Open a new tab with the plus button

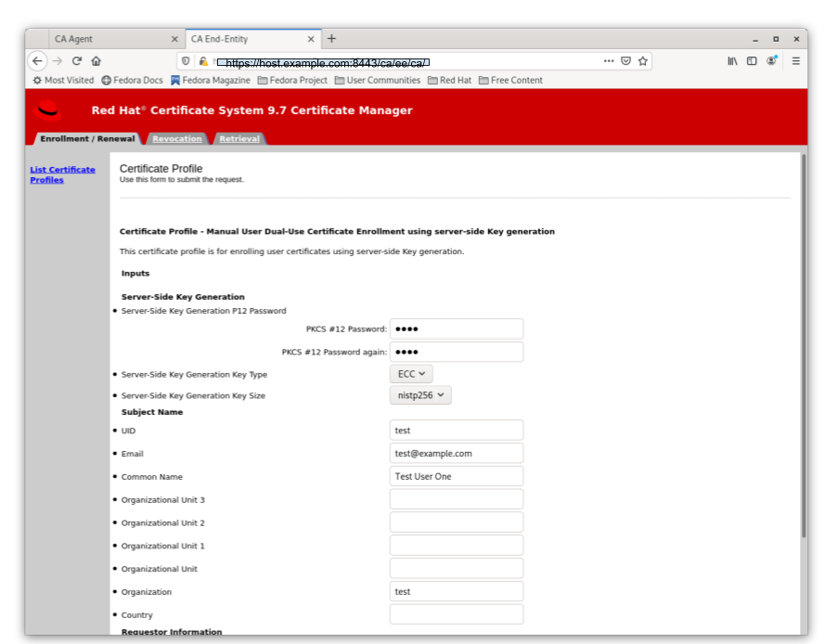tap(331, 39)
